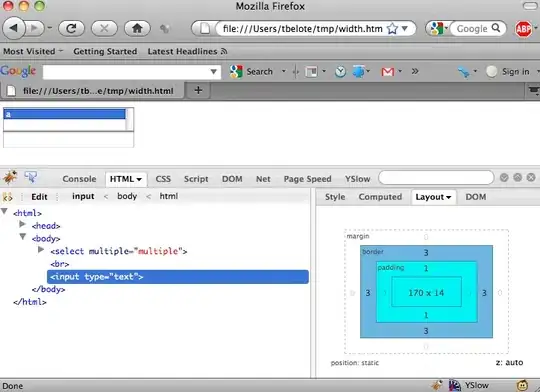The width and height of the screenshot is (540, 392).
Task: Click the Adblock Plus ABP icon
Action: pyautogui.click(x=523, y=29)
